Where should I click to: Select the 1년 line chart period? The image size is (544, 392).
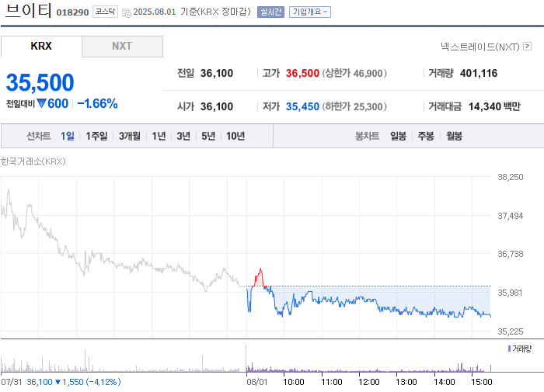tap(159, 136)
